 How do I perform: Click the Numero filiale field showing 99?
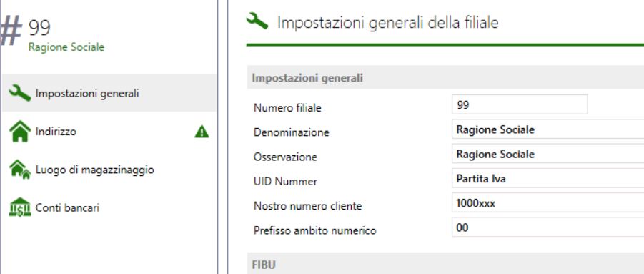click(x=520, y=104)
